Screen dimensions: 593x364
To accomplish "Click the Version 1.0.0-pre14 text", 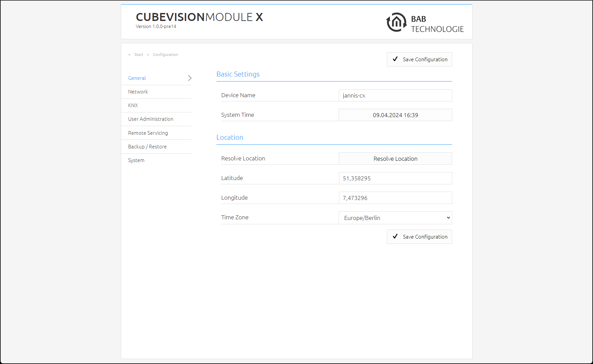I will click(x=156, y=27).
